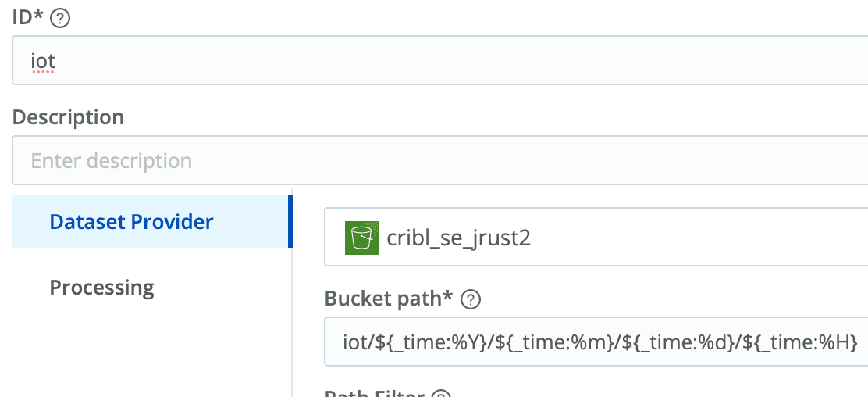Open the help tooltip beside ID label
The image size is (868, 397).
tap(60, 19)
